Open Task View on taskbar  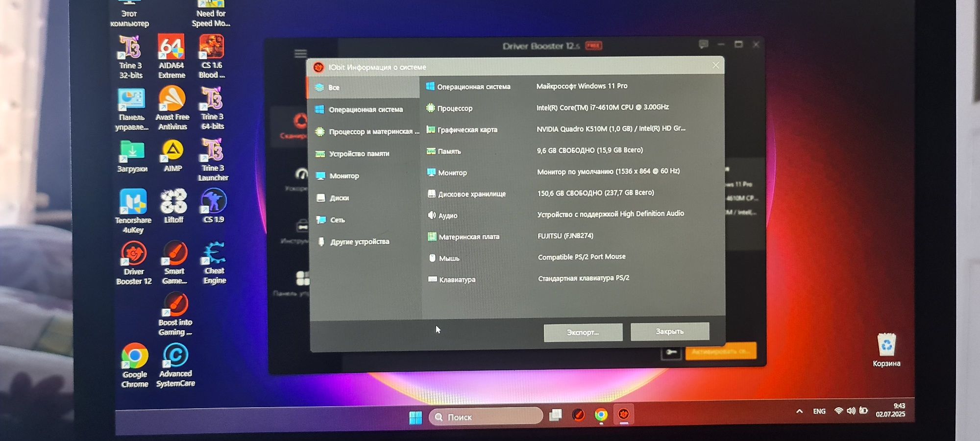555,415
